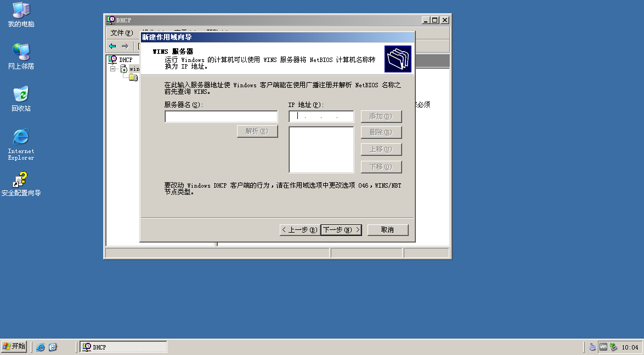Close the DHCP window

click(445, 20)
